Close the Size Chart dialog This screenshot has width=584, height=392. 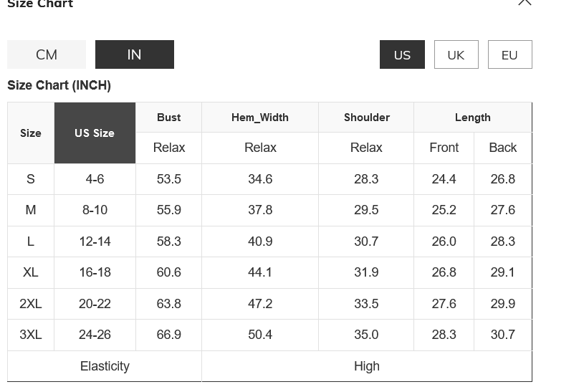coord(525,2)
